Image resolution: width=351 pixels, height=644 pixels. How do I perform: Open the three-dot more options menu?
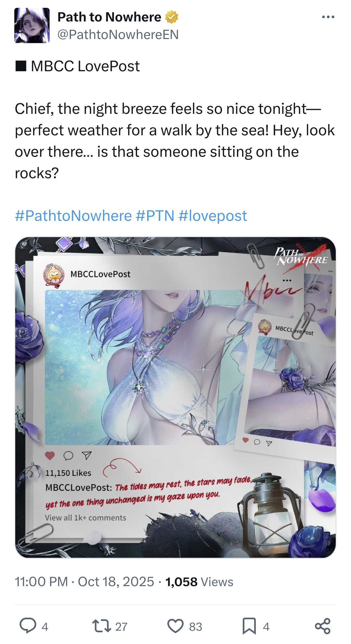pos(328,17)
